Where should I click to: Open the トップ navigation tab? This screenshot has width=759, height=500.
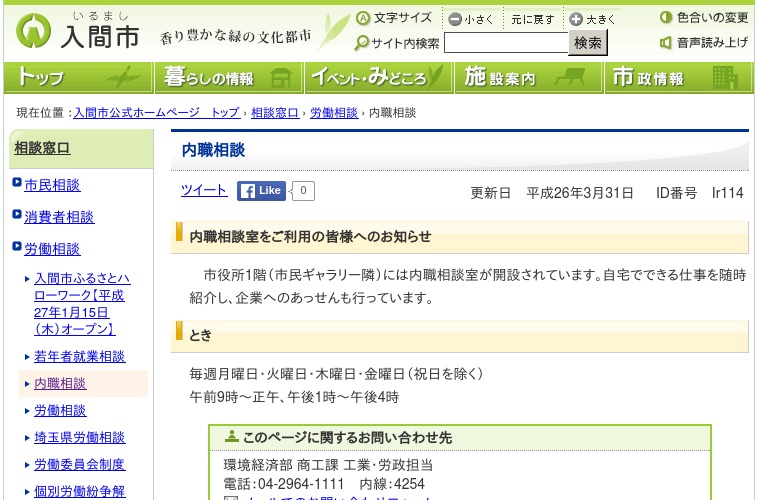pyautogui.click(x=77, y=78)
